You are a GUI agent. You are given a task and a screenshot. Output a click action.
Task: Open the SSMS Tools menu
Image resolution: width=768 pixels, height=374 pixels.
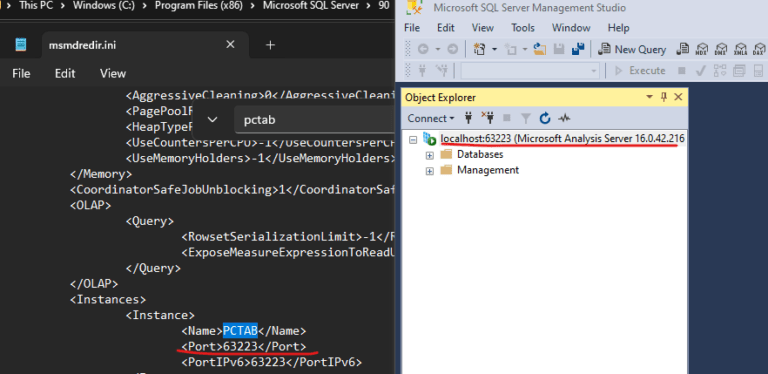click(523, 27)
